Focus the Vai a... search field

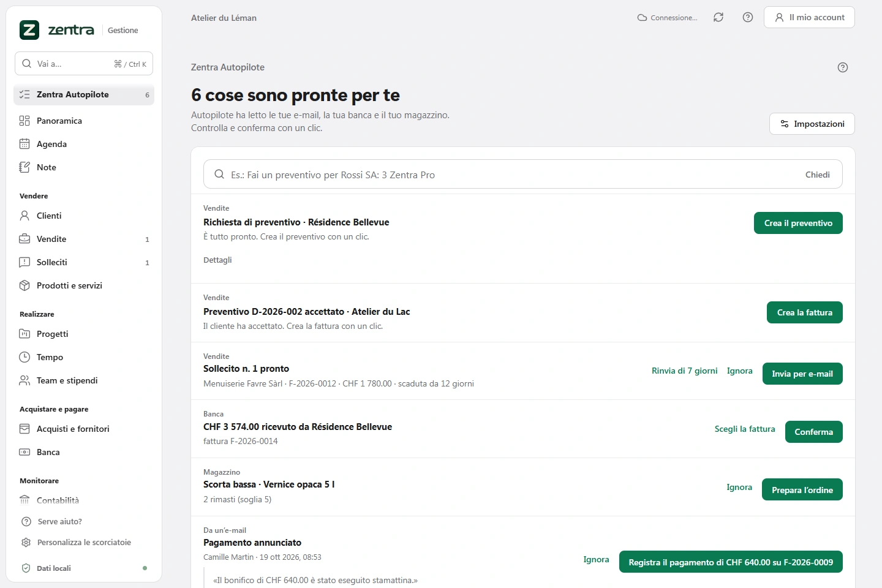[84, 64]
